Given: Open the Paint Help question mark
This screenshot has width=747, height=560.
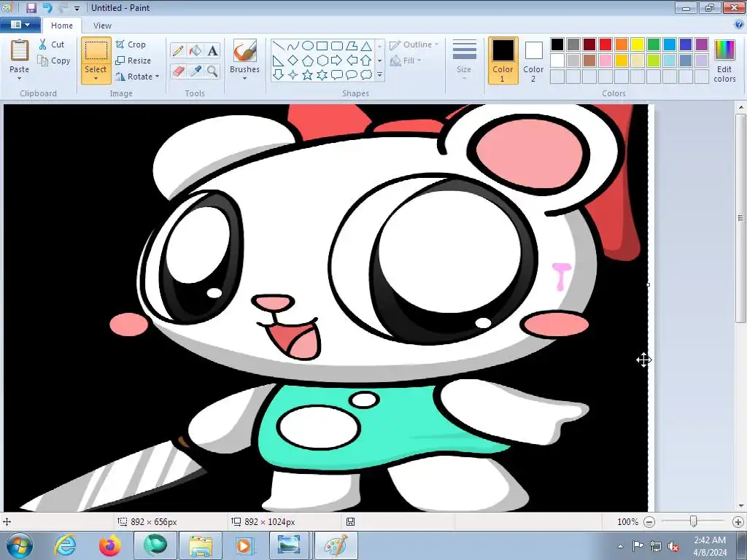Looking at the screenshot, I should [x=740, y=26].
